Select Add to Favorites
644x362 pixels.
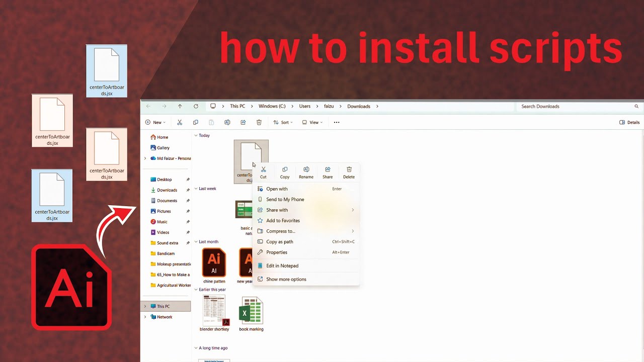click(306, 221)
